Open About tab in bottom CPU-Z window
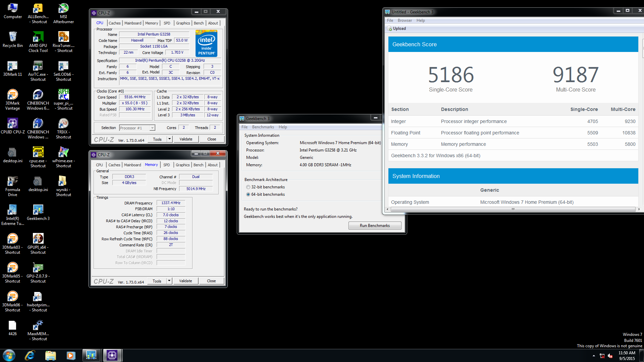644x362 pixels. pos(213,165)
